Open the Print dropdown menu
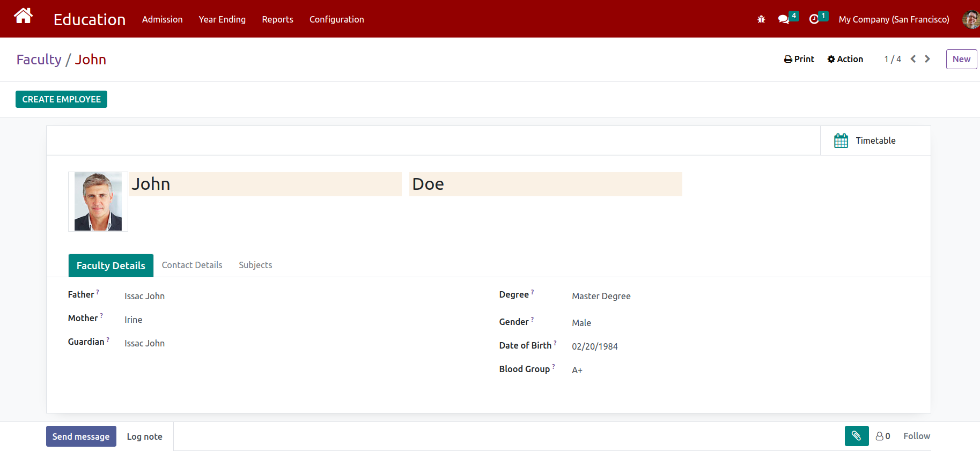The height and width of the screenshot is (466, 980). pyautogui.click(x=799, y=59)
